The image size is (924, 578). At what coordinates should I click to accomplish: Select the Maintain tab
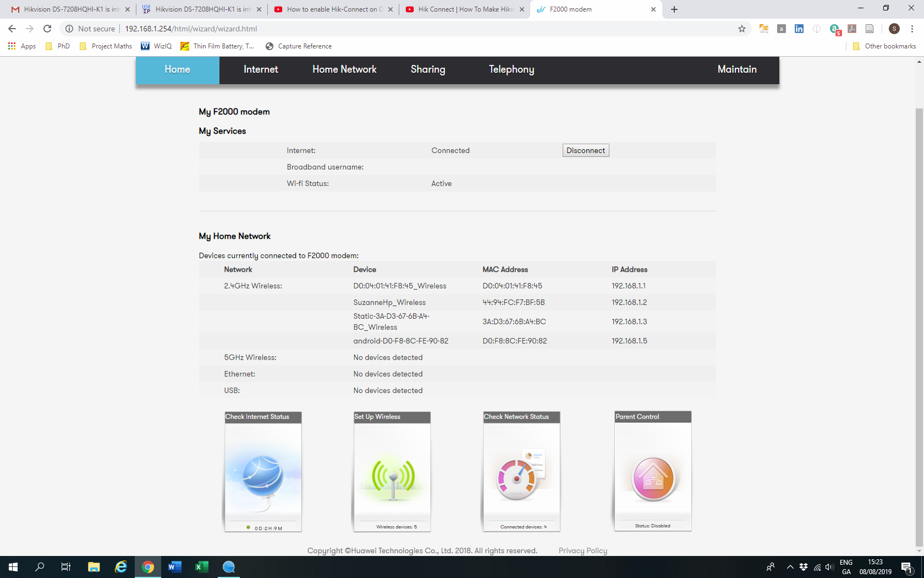(737, 69)
